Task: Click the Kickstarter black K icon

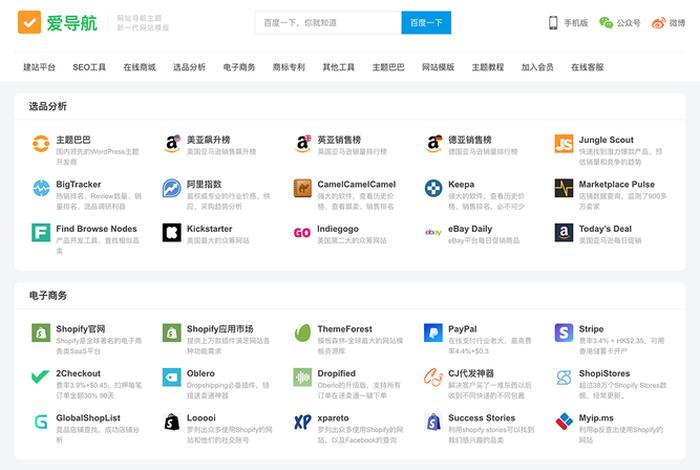Action: [172, 233]
